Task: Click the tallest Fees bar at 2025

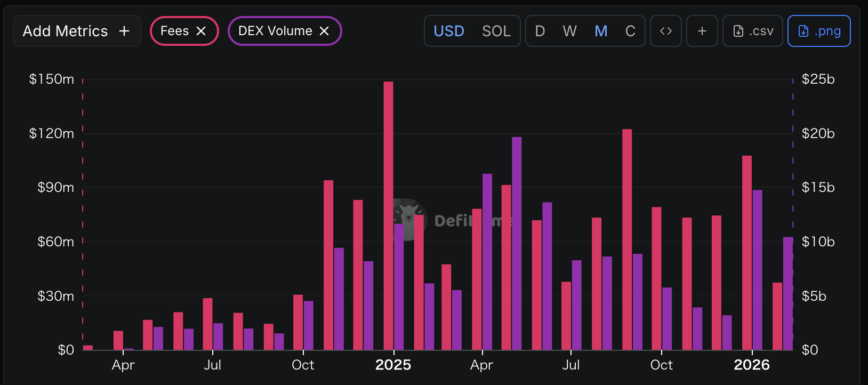Action: click(x=388, y=213)
